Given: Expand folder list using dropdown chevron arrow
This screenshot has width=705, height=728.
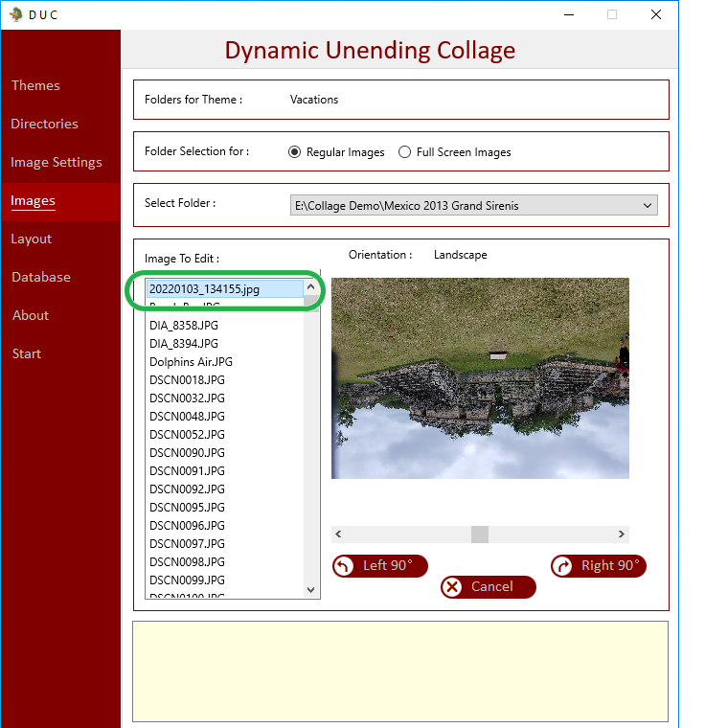Looking at the screenshot, I should click(648, 205).
